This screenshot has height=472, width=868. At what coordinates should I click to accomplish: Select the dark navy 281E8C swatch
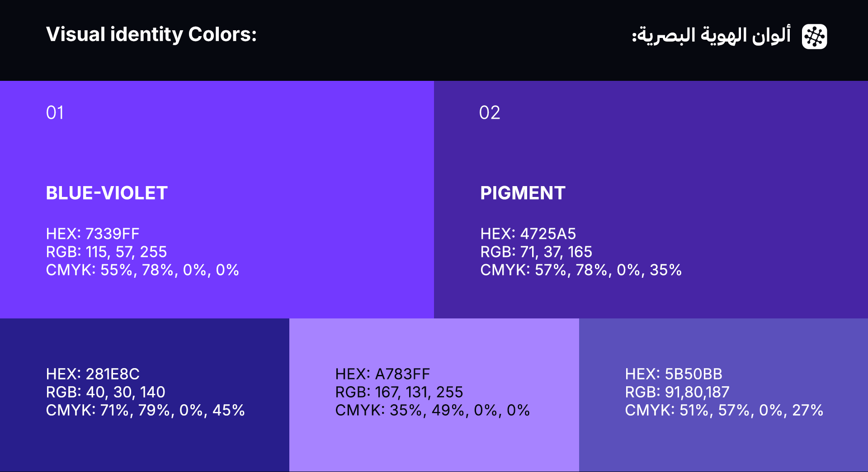point(145,443)
